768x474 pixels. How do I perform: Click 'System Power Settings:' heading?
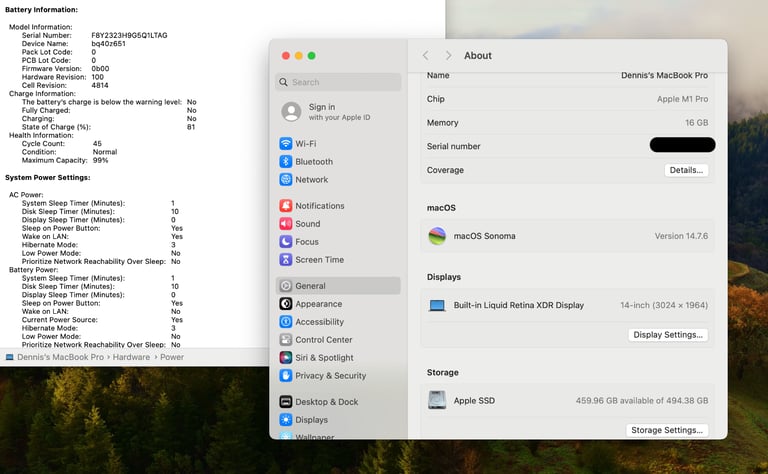click(x=48, y=177)
